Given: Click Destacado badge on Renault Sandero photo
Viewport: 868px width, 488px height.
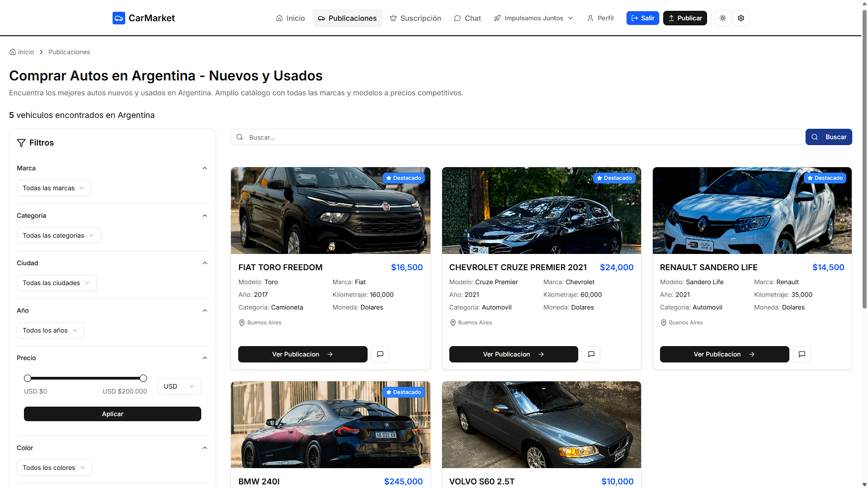Looking at the screenshot, I should pyautogui.click(x=825, y=178).
